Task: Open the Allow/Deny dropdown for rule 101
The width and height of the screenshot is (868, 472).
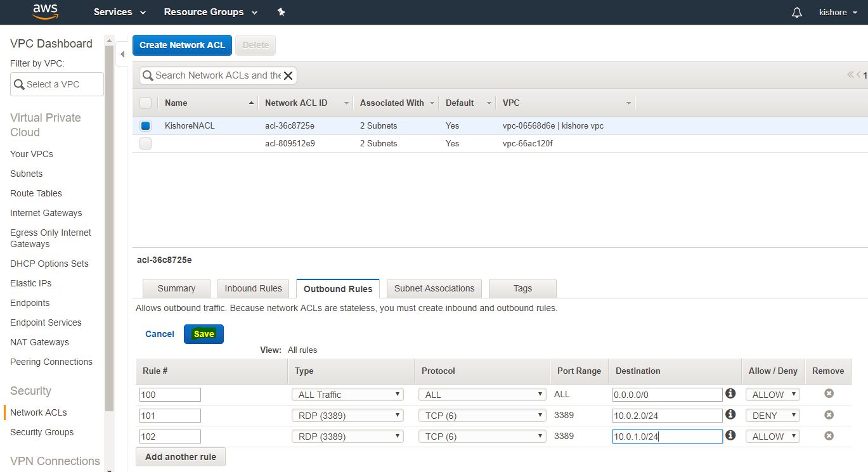Action: pos(772,416)
